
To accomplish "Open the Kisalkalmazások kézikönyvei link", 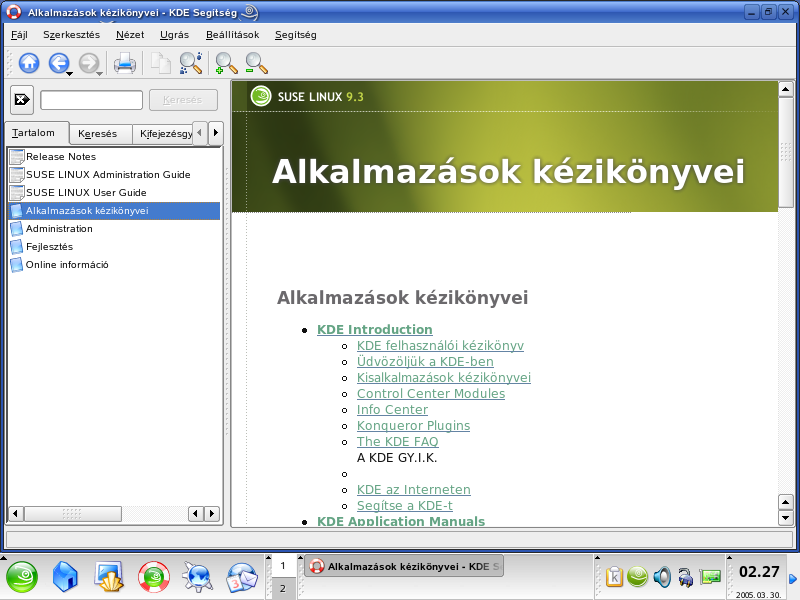I will (x=444, y=378).
